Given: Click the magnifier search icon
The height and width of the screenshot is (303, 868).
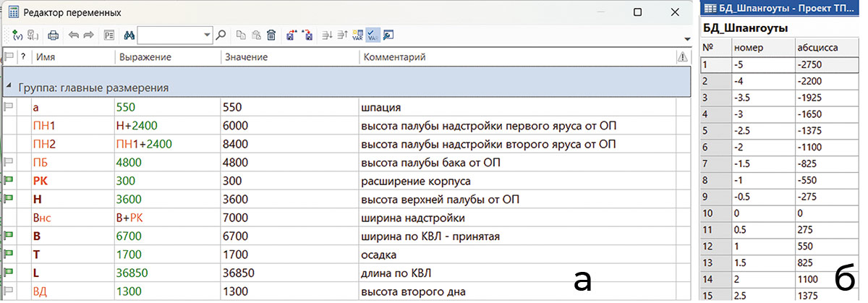Looking at the screenshot, I should [x=221, y=35].
